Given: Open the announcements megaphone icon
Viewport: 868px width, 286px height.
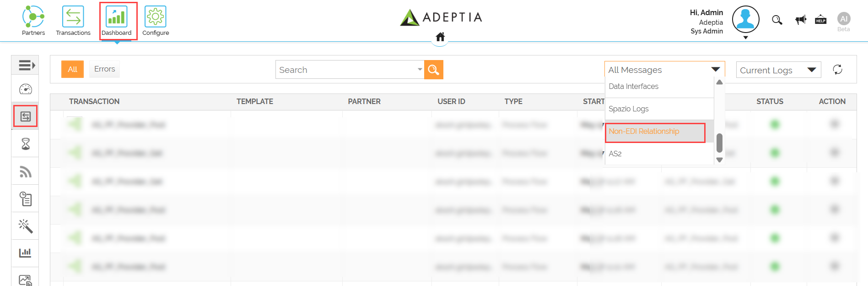Looking at the screenshot, I should [801, 20].
